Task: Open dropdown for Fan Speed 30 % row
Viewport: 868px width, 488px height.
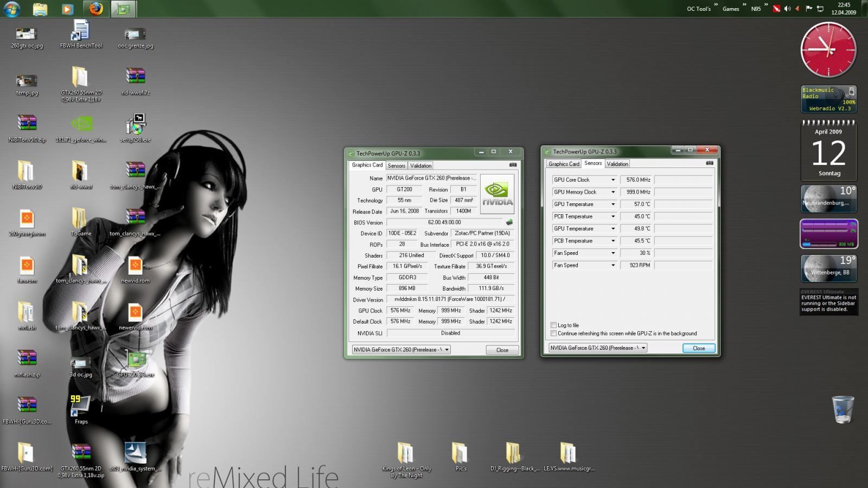Action: (x=613, y=253)
